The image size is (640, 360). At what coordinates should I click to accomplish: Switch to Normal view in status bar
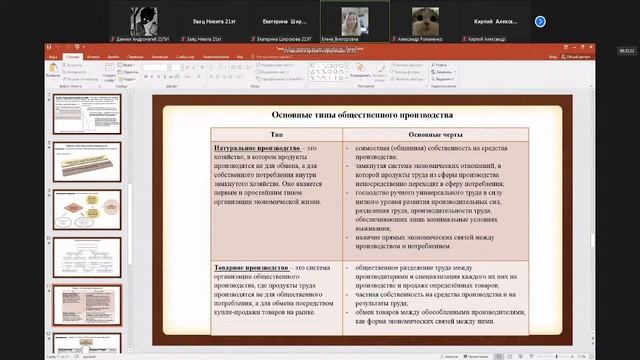click(499, 357)
